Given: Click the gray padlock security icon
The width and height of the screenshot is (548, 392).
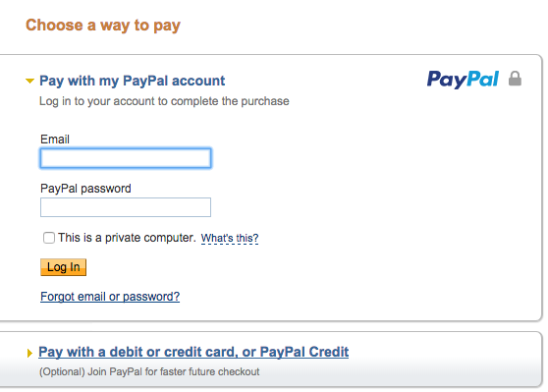Looking at the screenshot, I should (515, 79).
